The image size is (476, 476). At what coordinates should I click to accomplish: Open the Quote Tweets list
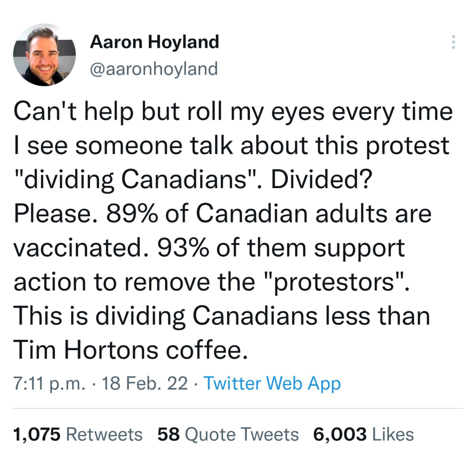coord(242,434)
